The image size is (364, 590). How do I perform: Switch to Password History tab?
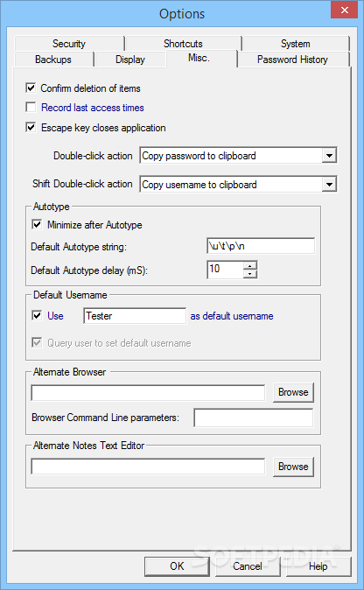tap(292, 60)
